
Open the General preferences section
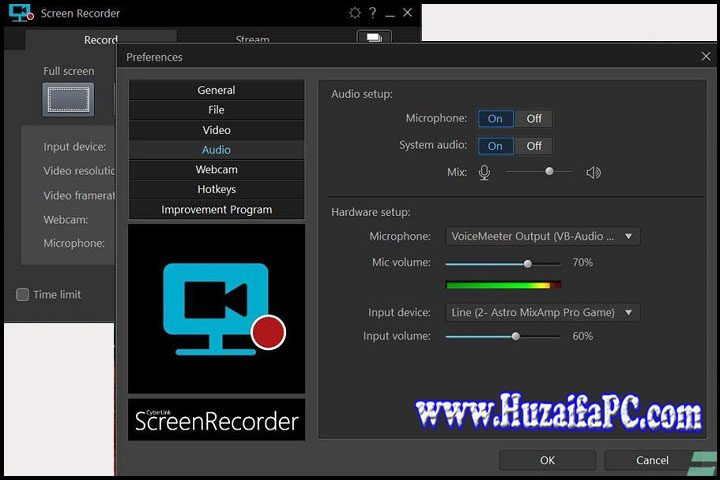click(216, 90)
